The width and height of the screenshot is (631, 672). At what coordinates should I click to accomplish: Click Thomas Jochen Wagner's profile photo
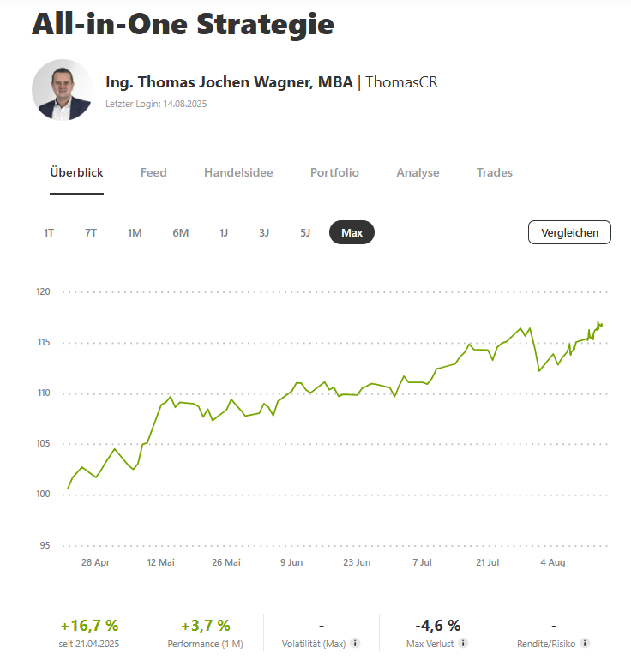tap(63, 90)
